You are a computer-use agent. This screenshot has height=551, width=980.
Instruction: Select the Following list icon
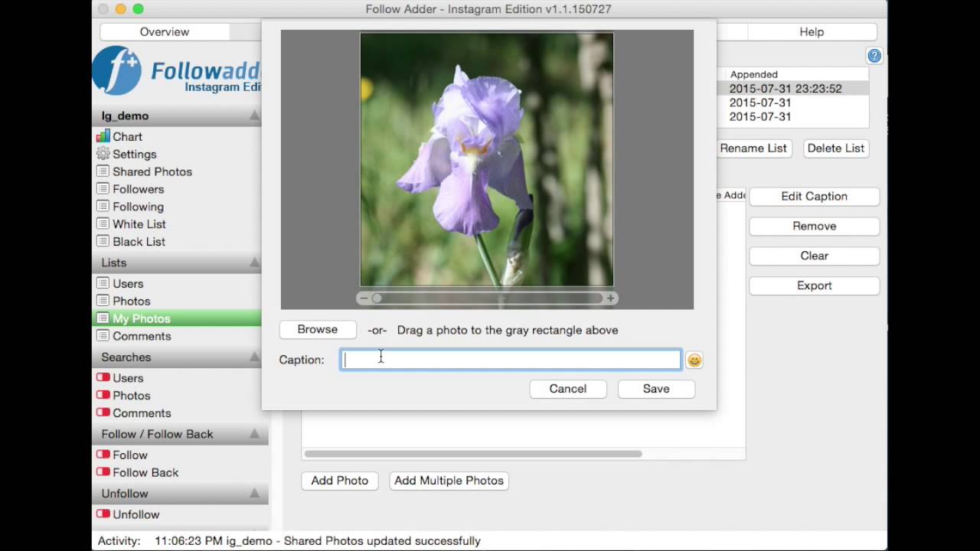103,207
